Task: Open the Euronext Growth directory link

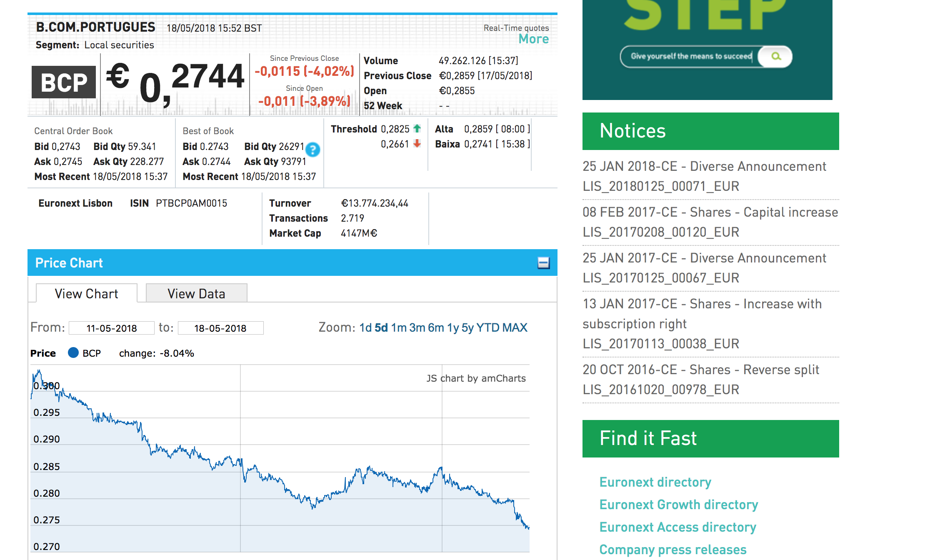Action: point(678,505)
